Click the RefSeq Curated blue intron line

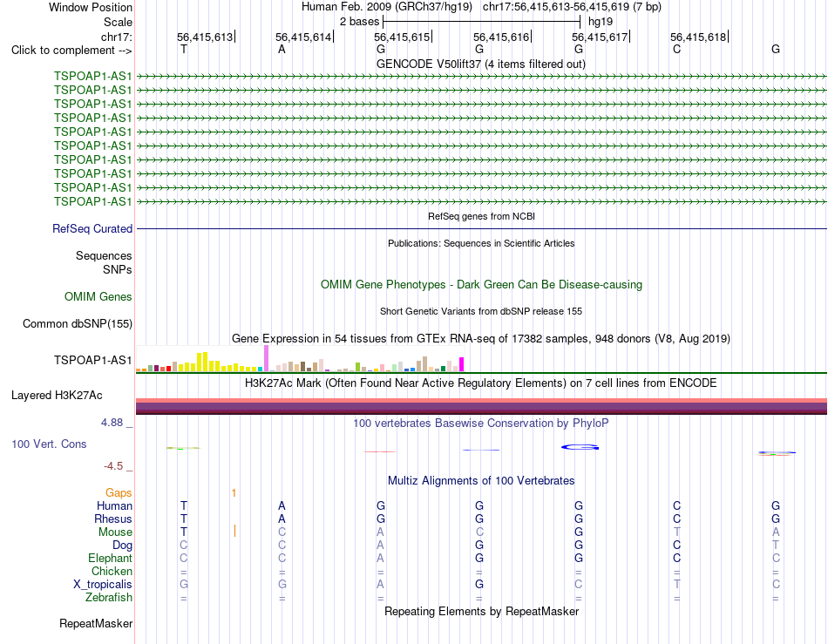(x=482, y=228)
